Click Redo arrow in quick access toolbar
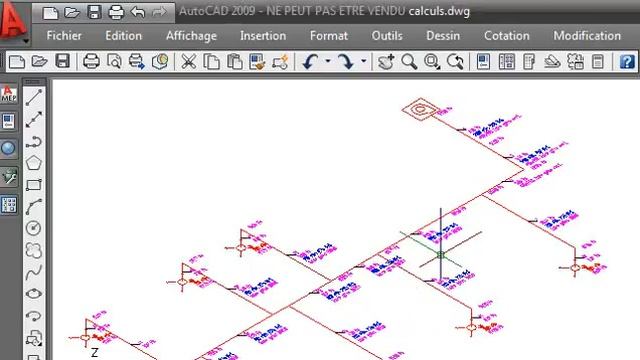This screenshot has height=360, width=640. [159, 13]
